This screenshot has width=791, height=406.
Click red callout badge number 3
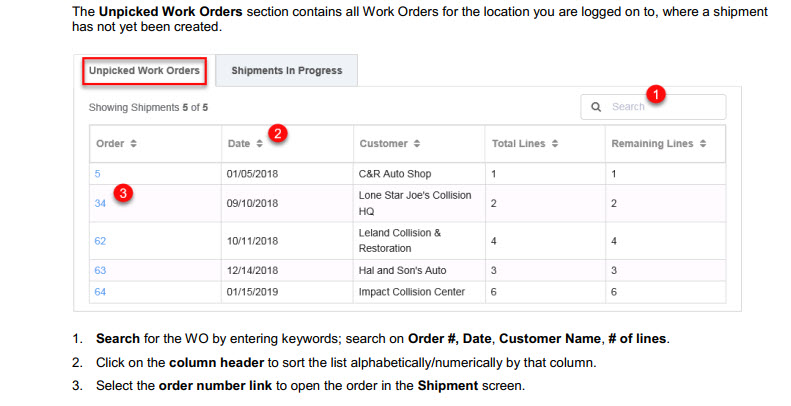pos(123,192)
